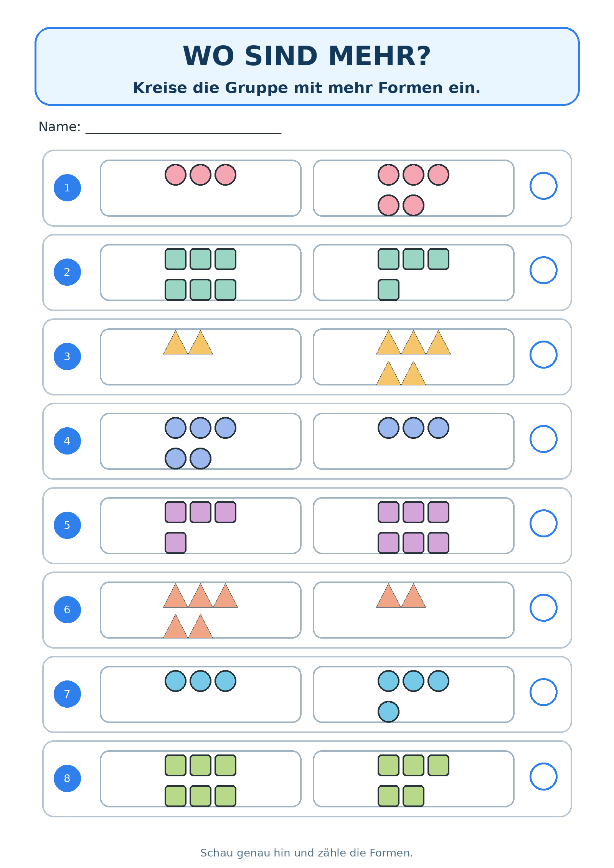
Task: Click the number 8 badge
Action: [x=67, y=778]
